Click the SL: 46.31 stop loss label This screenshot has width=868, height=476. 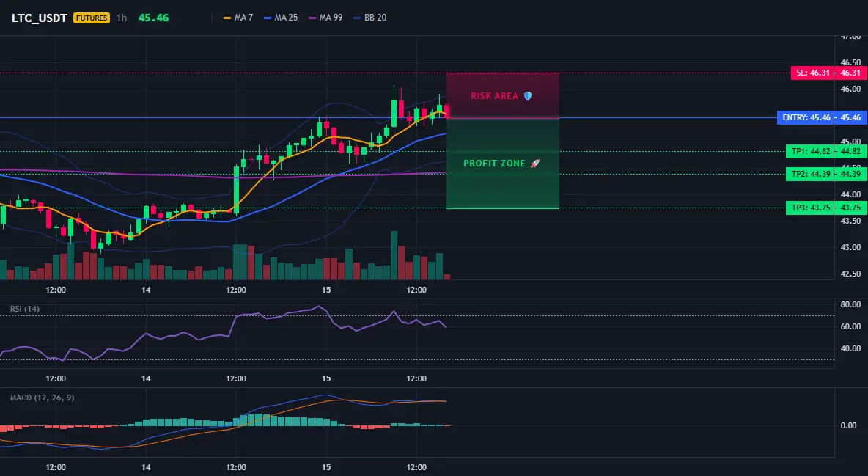[812, 73]
